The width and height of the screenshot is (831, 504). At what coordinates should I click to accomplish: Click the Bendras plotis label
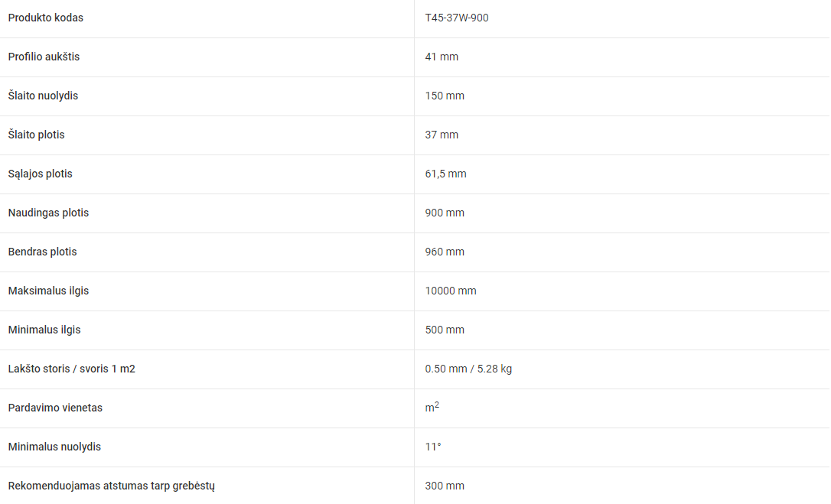42,252
